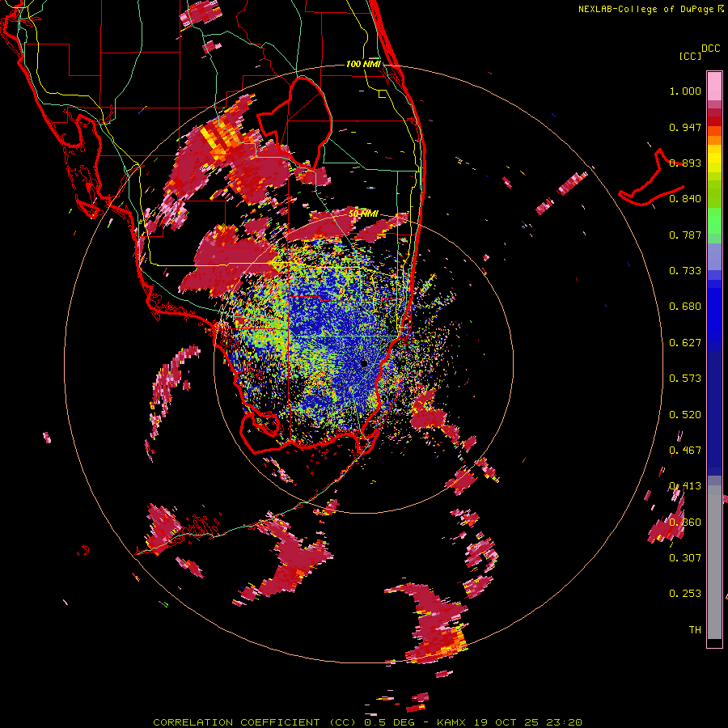Select the 0.840 scale value
The image size is (728, 728).
tap(685, 199)
